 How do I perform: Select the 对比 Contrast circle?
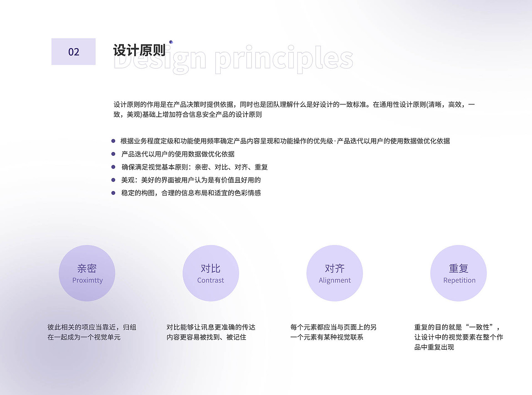pyautogui.click(x=211, y=273)
